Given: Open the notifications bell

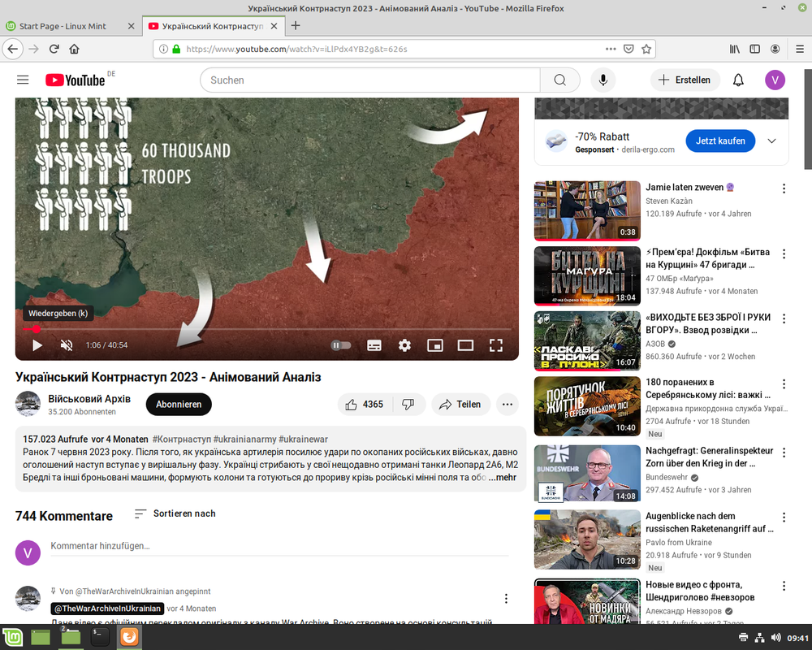Looking at the screenshot, I should (738, 80).
